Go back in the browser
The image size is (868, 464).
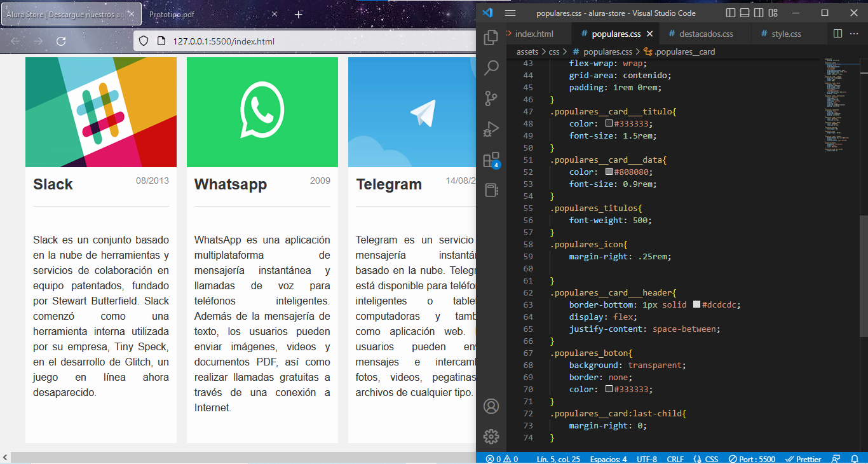(x=15, y=41)
